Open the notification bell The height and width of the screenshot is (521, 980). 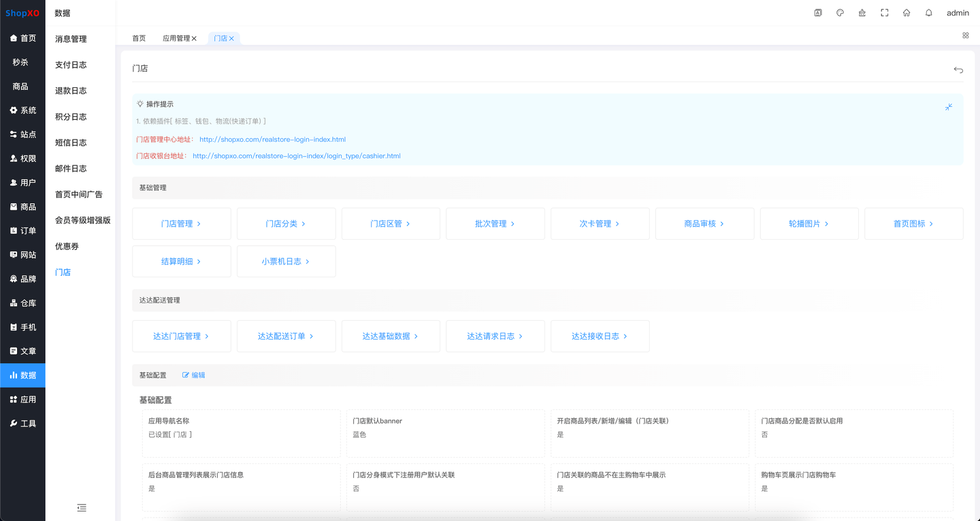coord(928,12)
